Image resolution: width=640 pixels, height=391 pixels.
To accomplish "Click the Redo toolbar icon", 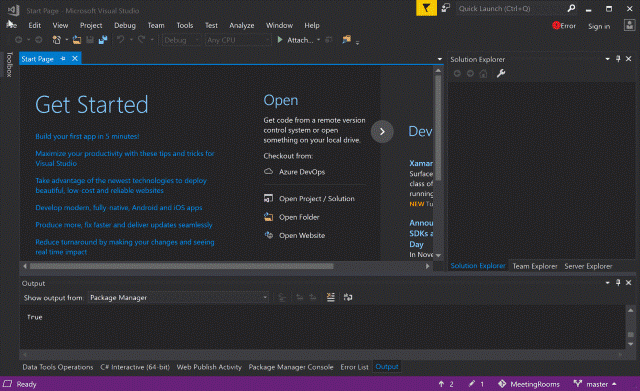I will coord(141,40).
